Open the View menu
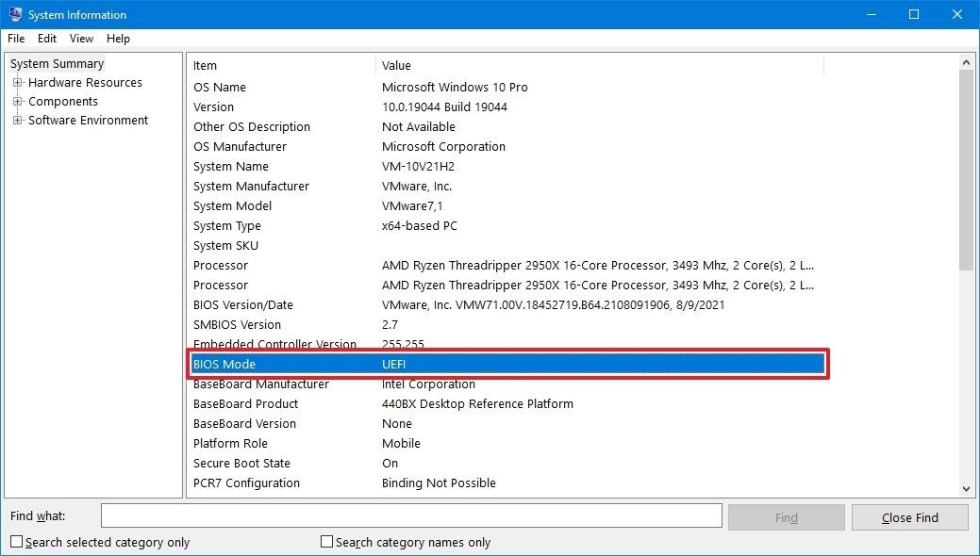 click(x=80, y=39)
